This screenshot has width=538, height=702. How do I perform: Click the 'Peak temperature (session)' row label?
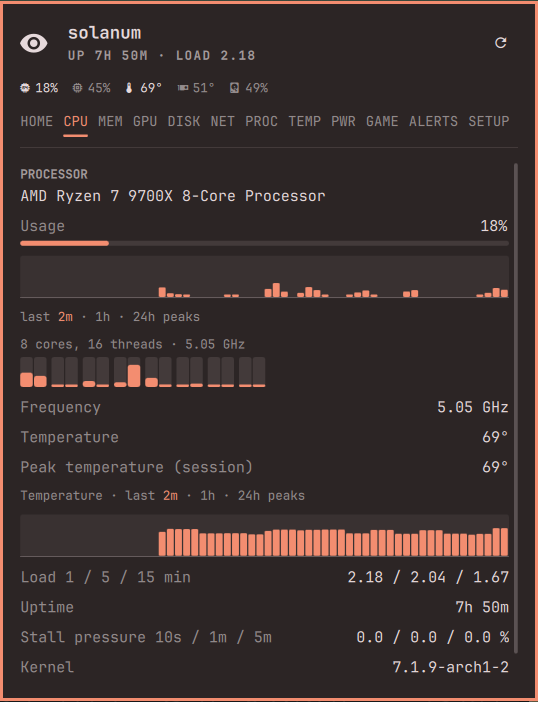[137, 467]
